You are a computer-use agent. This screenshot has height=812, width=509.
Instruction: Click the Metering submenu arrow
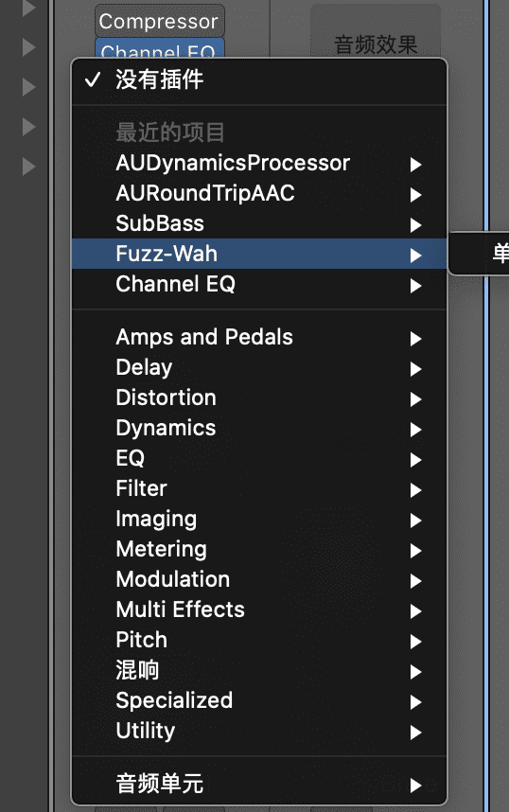click(415, 551)
